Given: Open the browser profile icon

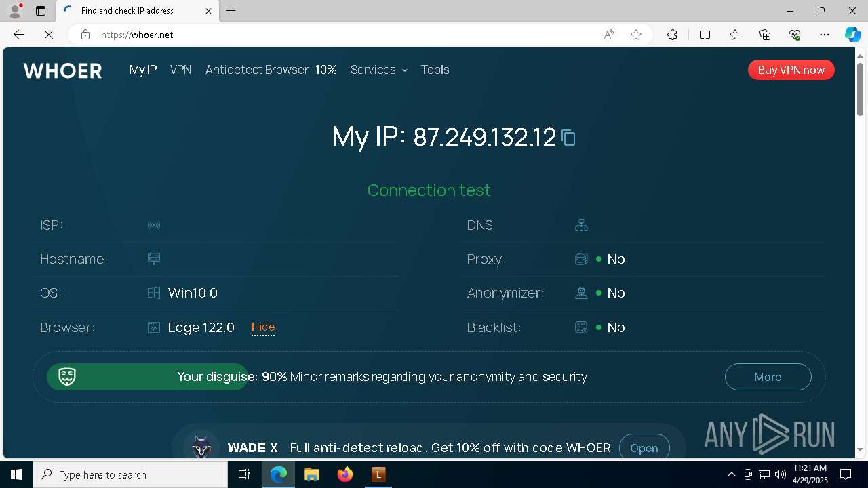Looking at the screenshot, I should [x=15, y=11].
